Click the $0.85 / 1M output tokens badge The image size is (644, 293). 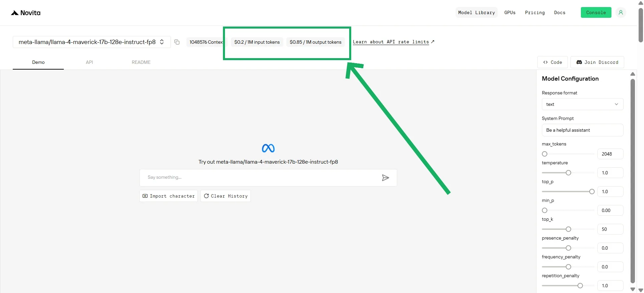click(x=316, y=42)
